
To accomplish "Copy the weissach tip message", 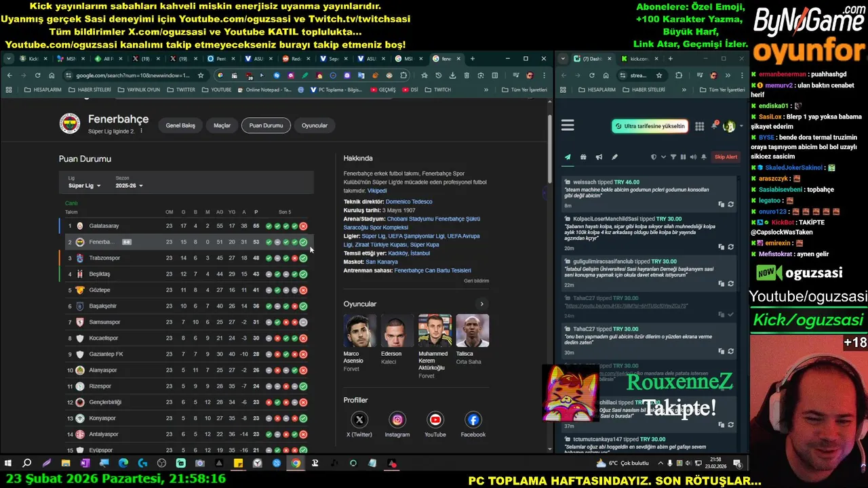I will [x=722, y=204].
